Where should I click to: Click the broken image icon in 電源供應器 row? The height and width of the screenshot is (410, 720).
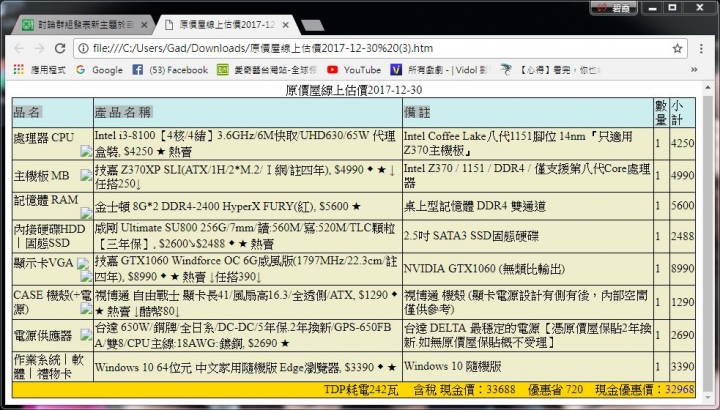(x=86, y=335)
